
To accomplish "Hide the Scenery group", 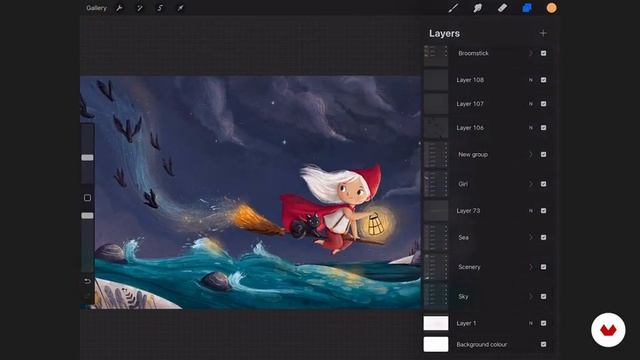I will tap(543, 267).
